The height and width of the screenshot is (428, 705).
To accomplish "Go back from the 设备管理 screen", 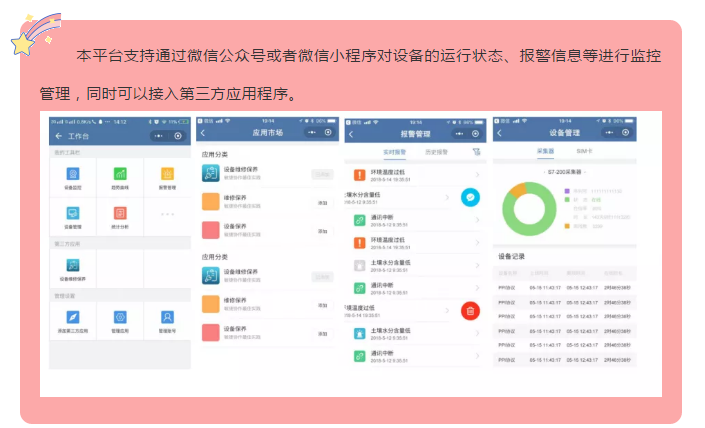I will [x=500, y=133].
